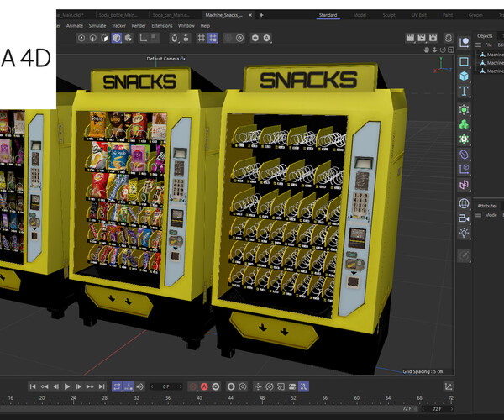
Task: Switch to Soda_can_Main document tab
Action: click(x=171, y=15)
